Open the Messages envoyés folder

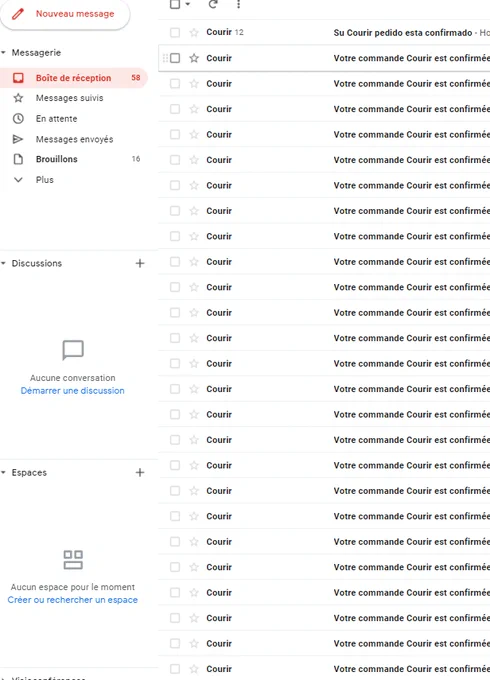click(74, 139)
